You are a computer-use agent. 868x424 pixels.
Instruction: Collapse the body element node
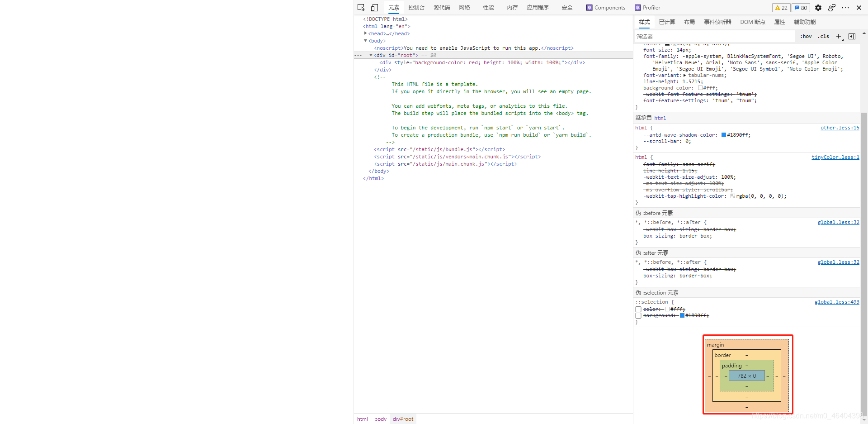pos(365,41)
